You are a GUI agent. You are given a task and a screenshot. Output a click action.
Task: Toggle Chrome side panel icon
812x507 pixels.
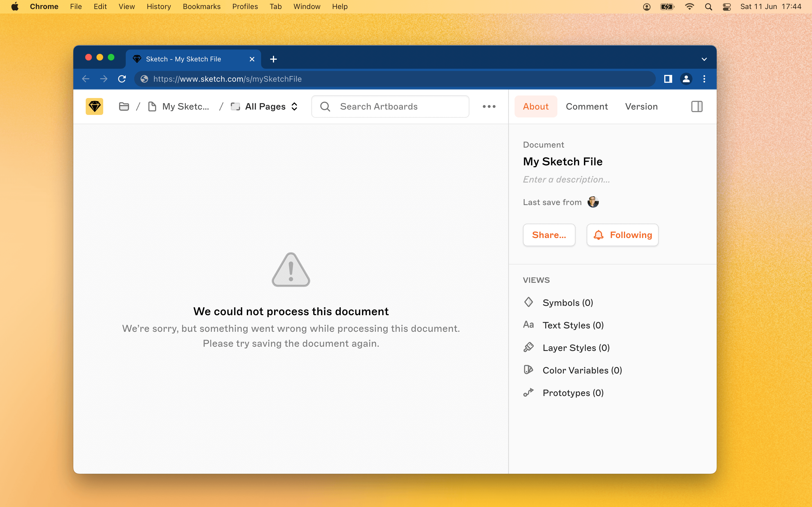tap(668, 79)
